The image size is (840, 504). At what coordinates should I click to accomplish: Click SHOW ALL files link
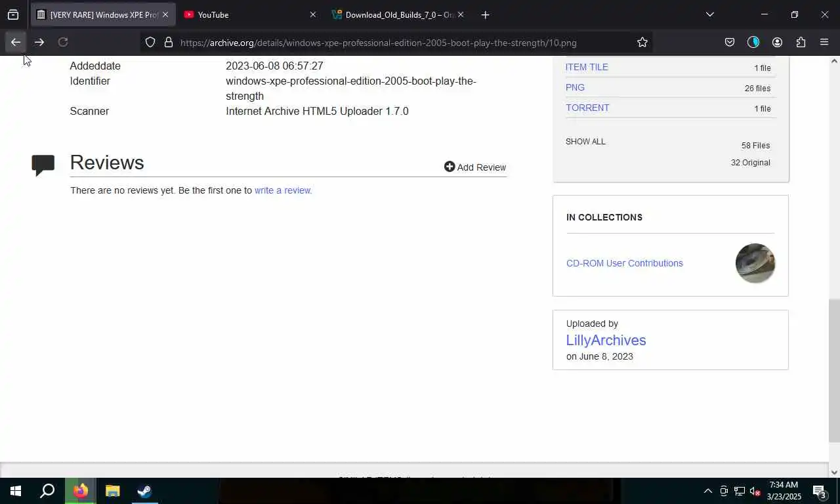click(x=585, y=141)
